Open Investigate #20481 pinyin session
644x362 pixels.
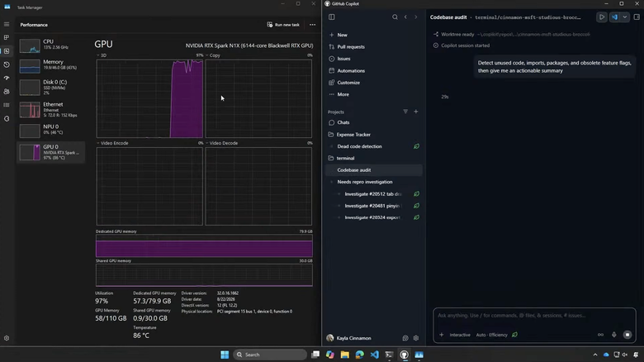[x=374, y=206]
